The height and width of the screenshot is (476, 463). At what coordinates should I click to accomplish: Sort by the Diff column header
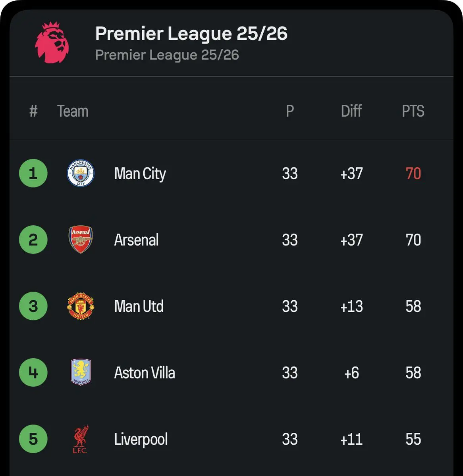tap(351, 111)
